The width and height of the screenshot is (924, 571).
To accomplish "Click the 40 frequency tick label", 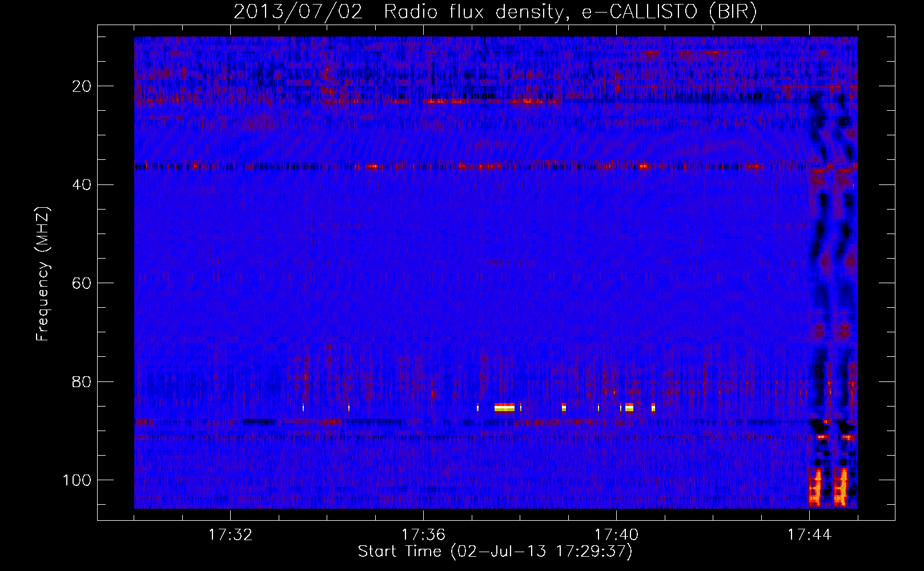I will pos(82,184).
